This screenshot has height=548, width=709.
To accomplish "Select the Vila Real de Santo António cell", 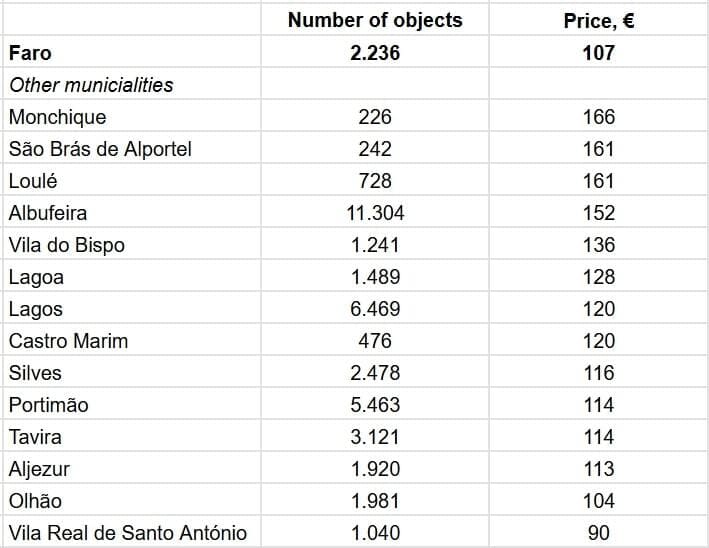I will [127, 533].
